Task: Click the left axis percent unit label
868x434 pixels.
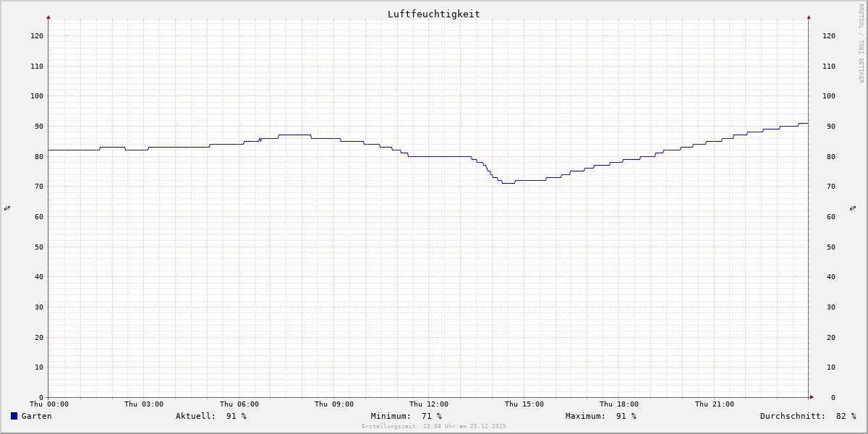Action: tap(7, 208)
